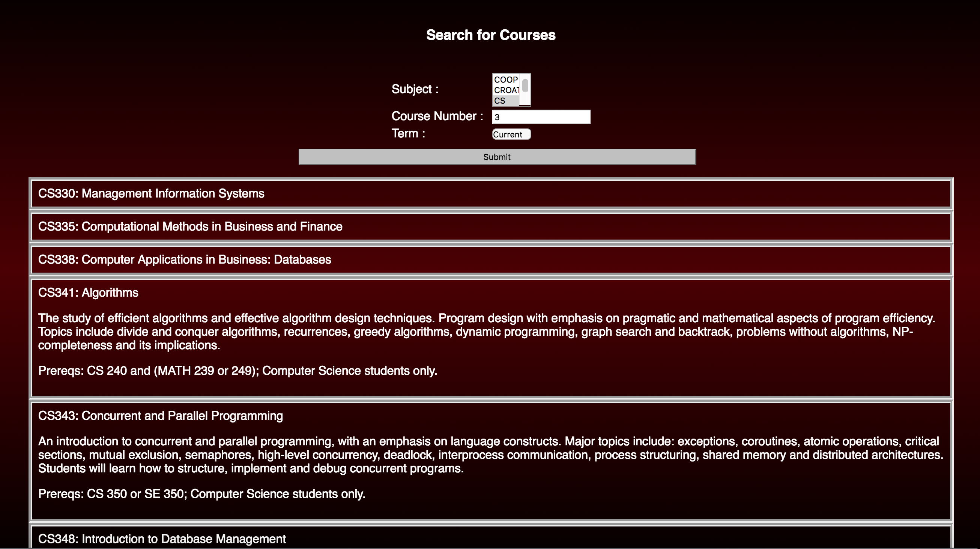Click the Course Number input field

(541, 117)
